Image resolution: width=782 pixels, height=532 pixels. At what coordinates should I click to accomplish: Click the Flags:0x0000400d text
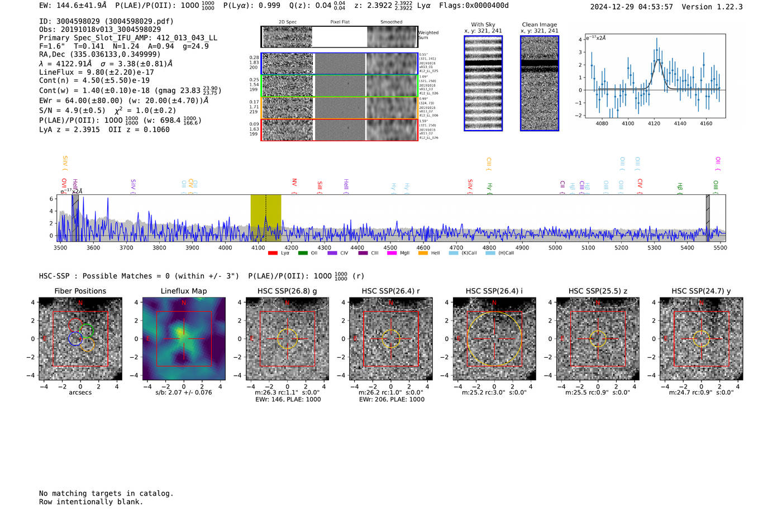point(474,6)
